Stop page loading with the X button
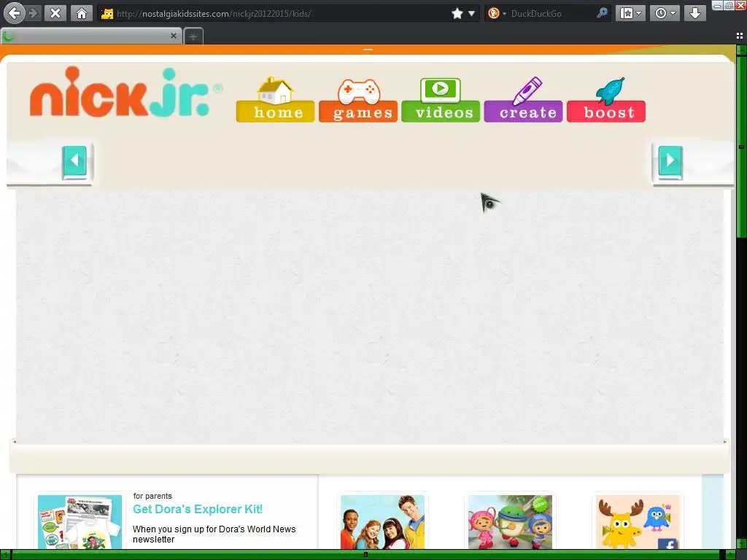This screenshot has height=560, width=747. pos(55,13)
